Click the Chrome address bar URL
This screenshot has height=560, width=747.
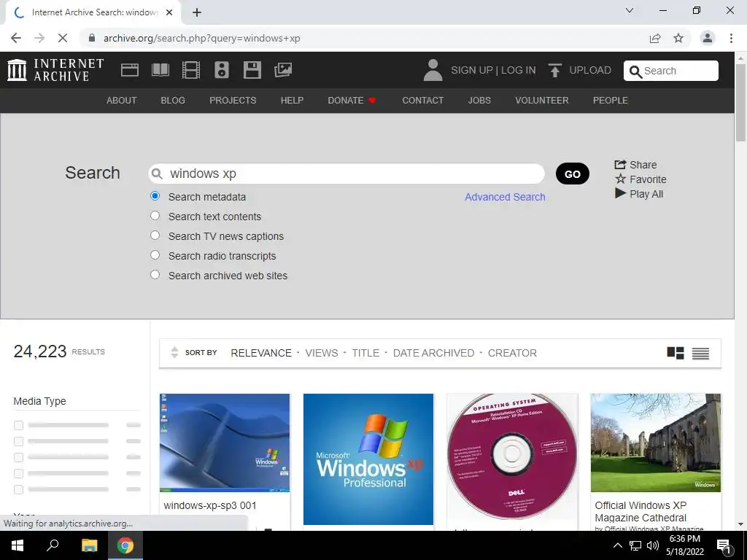point(201,38)
